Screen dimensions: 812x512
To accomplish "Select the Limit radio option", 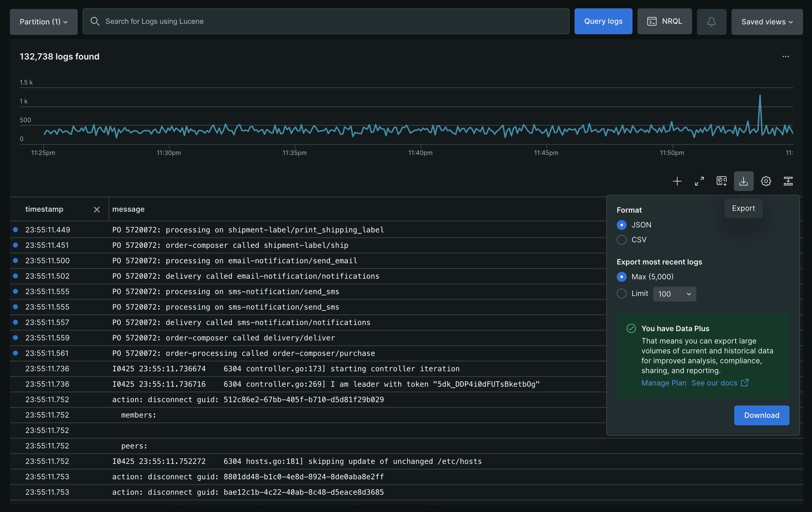I will coord(621,293).
